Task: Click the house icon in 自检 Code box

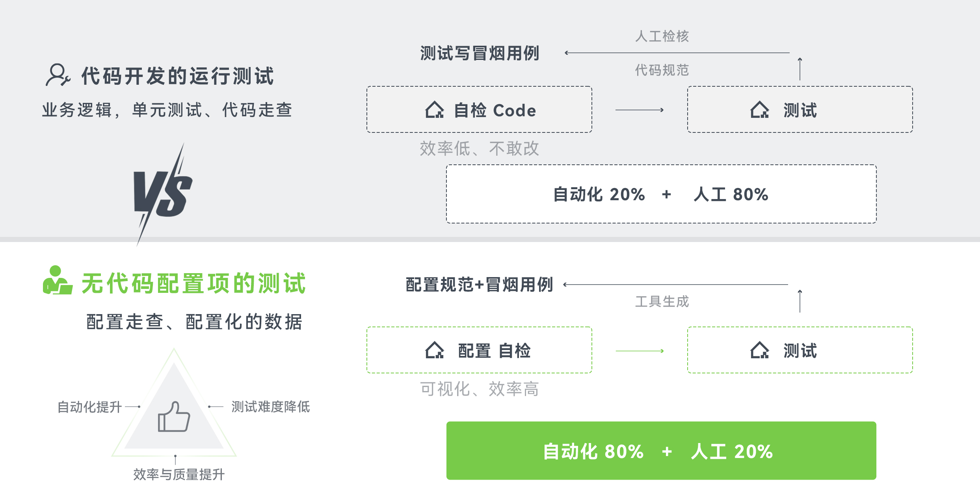Action: 435,110
